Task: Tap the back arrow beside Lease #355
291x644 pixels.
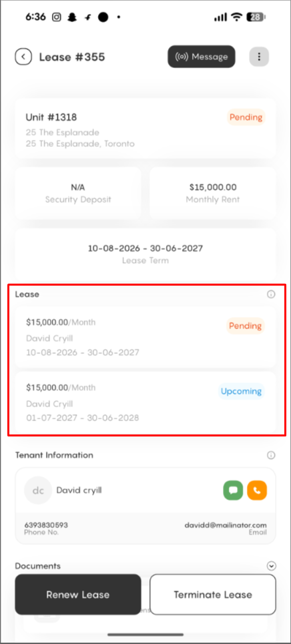Action: click(x=23, y=57)
